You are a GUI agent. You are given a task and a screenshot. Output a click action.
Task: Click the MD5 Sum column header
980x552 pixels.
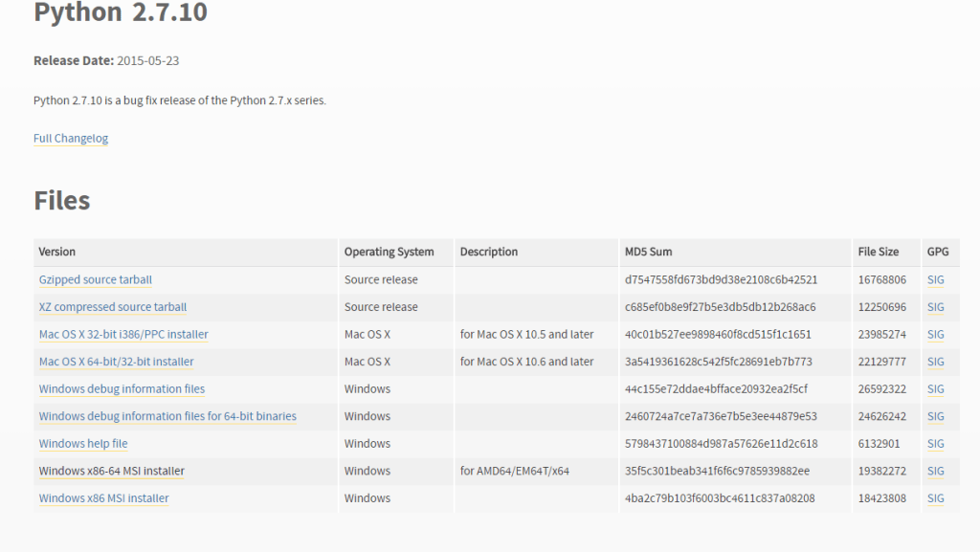click(648, 252)
